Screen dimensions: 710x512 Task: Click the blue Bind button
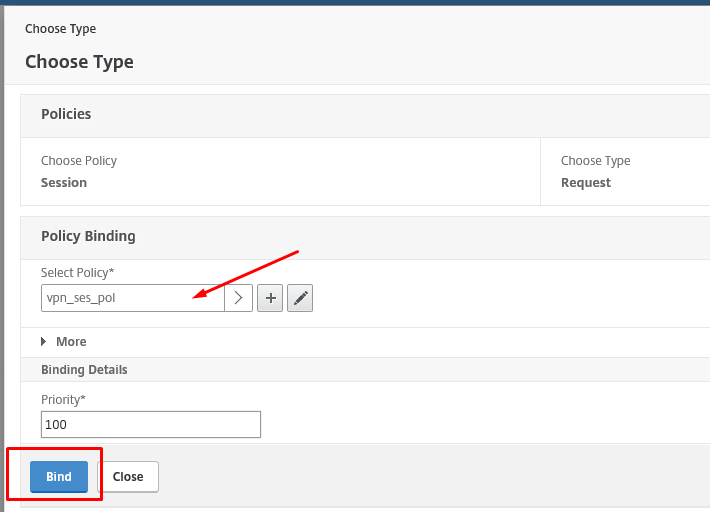59,476
